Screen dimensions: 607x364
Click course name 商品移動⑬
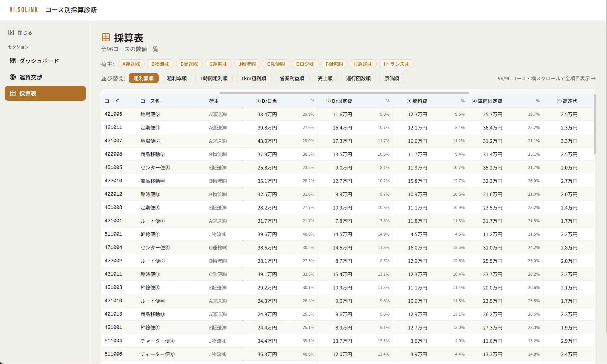pyautogui.click(x=153, y=314)
